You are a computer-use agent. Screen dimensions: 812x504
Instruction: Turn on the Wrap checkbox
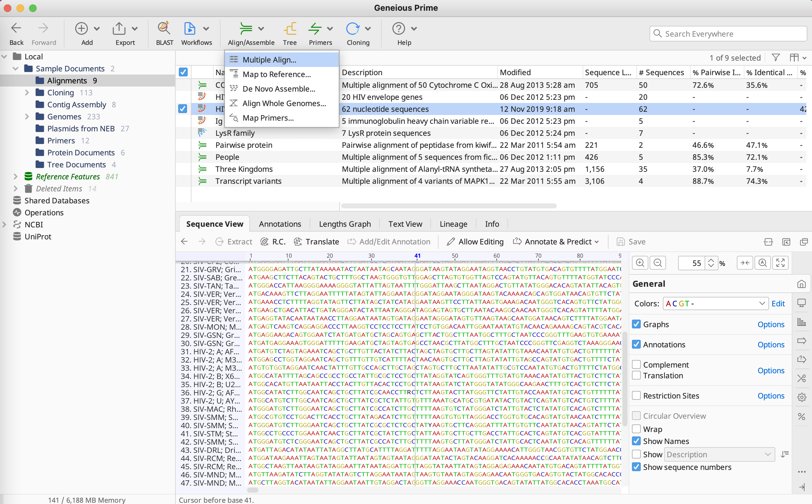tap(636, 429)
